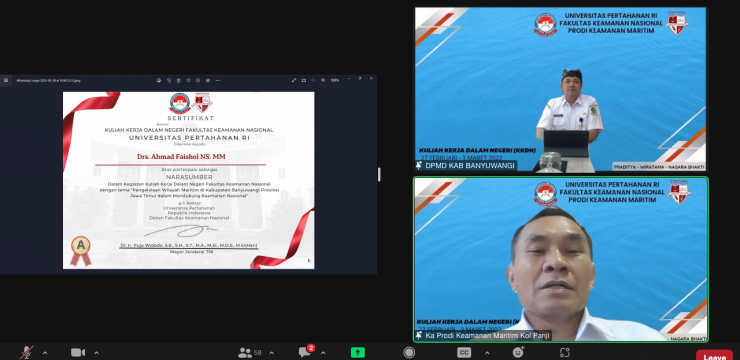
Task: Click the 100% zoom level value
Action: [x=335, y=80]
